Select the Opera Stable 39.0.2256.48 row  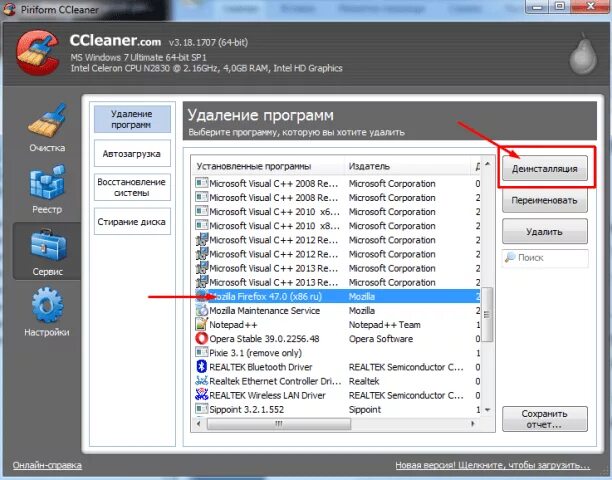(337, 338)
